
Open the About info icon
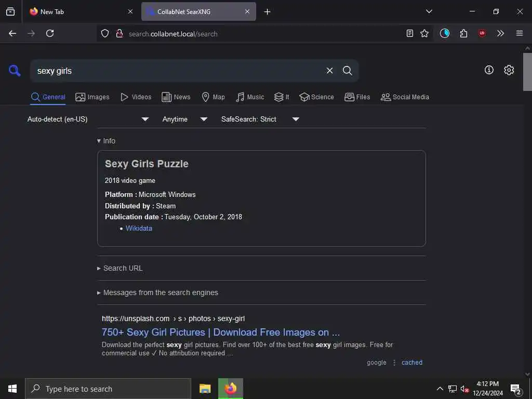click(489, 70)
